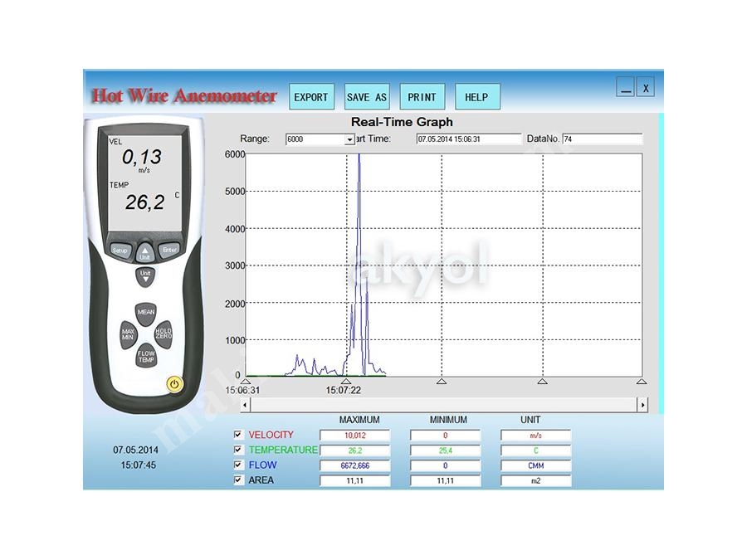Click the temperature maximum value 26,2

355,450
